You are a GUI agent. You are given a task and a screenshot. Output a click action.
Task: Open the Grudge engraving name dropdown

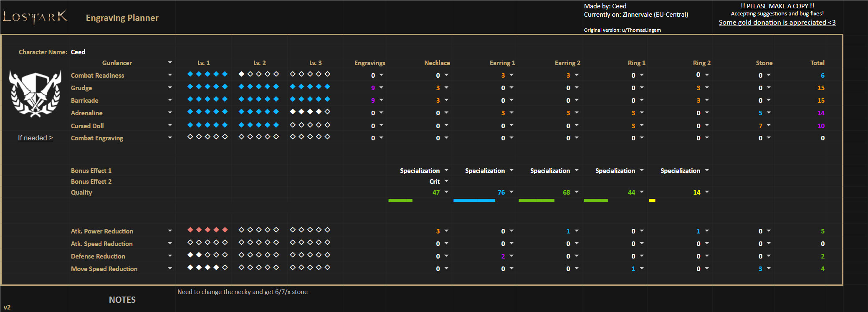[x=170, y=88]
